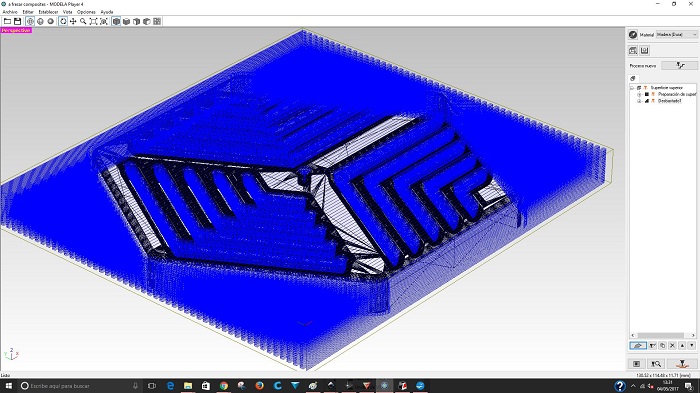Screen dimensions: 700x393
Task: Open the Opciones menu
Action: (86, 12)
